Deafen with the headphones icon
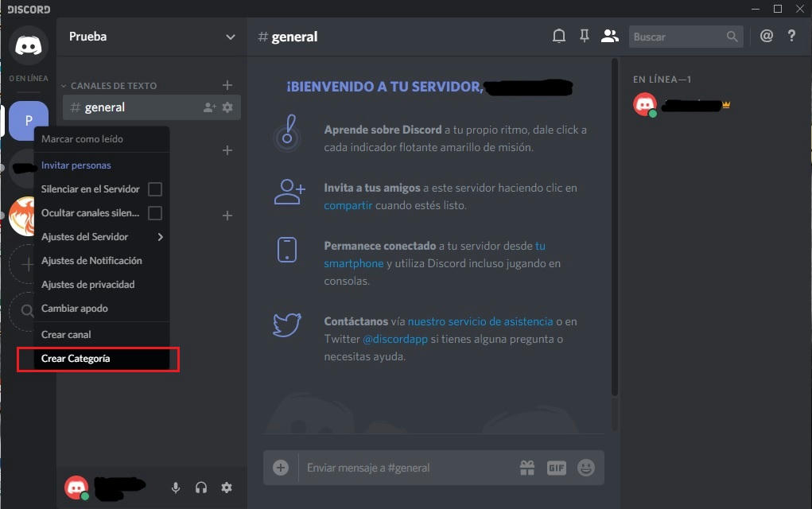 pyautogui.click(x=201, y=488)
